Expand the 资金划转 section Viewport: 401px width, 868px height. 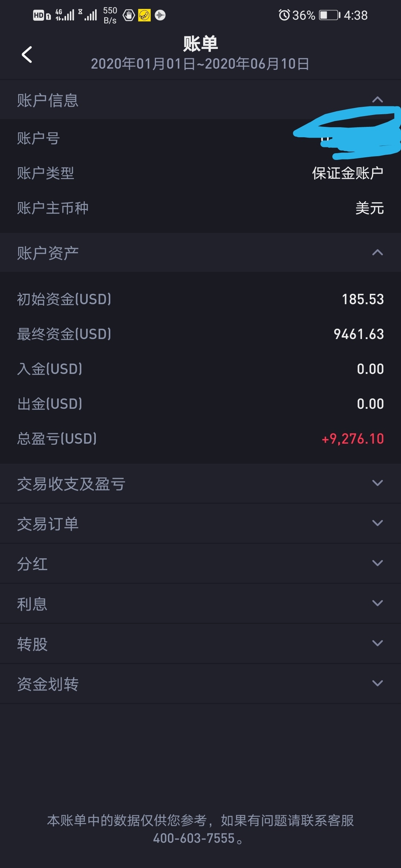point(200,684)
